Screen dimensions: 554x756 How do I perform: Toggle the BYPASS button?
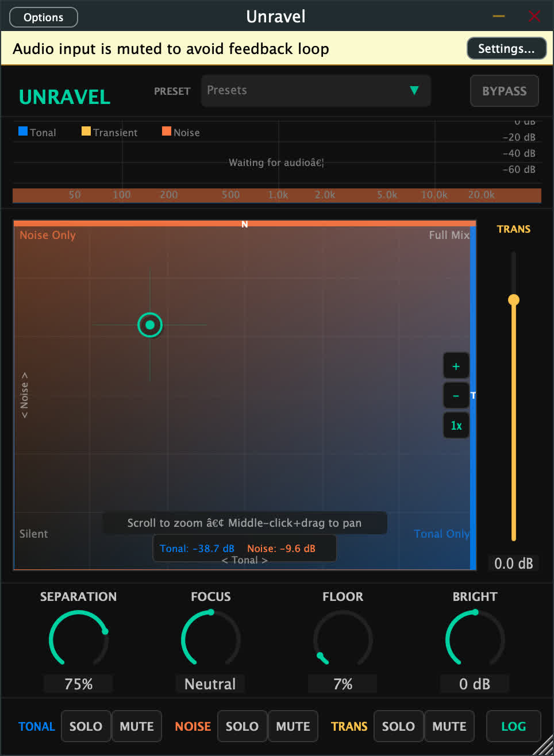504,91
